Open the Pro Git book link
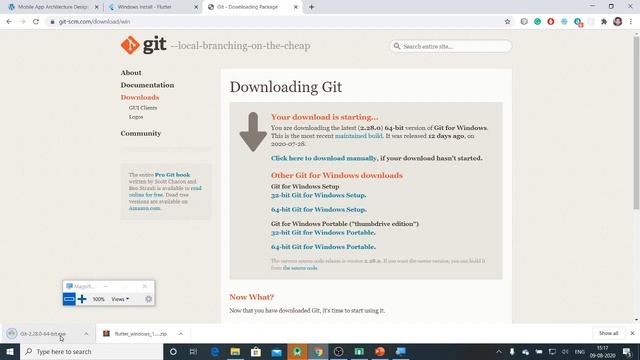 pyautogui.click(x=172, y=175)
